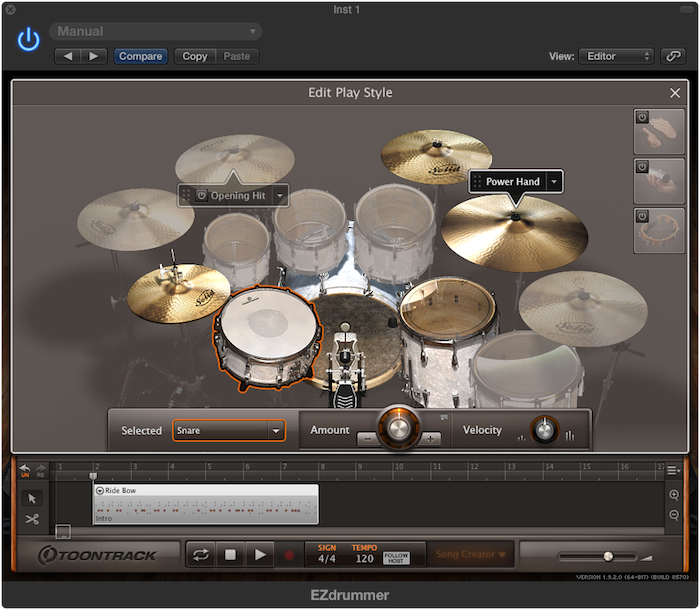Select the arrow pointer tool
700x610 pixels.
click(32, 498)
